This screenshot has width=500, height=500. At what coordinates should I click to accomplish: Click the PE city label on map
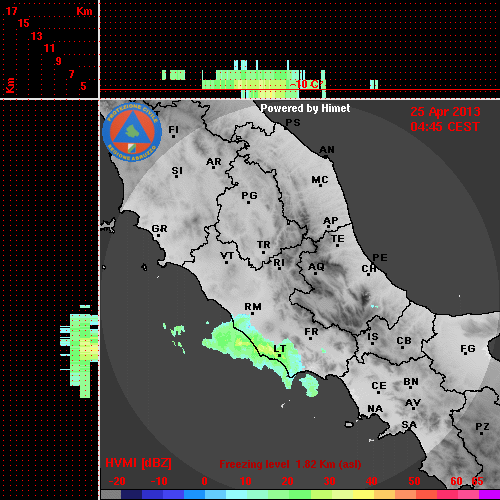click(x=380, y=257)
